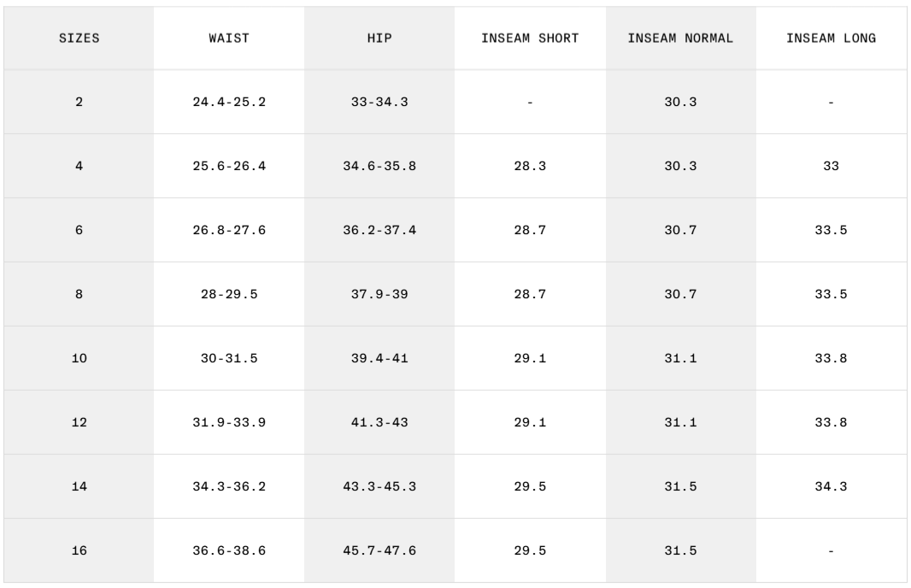Select hip value 43.3-45.3
Screen dimensions: 911x588
coord(379,486)
